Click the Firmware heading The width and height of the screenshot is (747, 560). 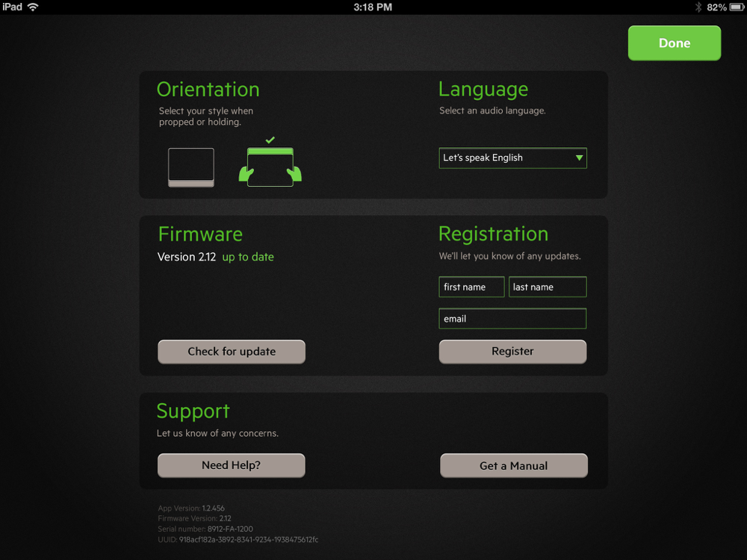click(200, 234)
